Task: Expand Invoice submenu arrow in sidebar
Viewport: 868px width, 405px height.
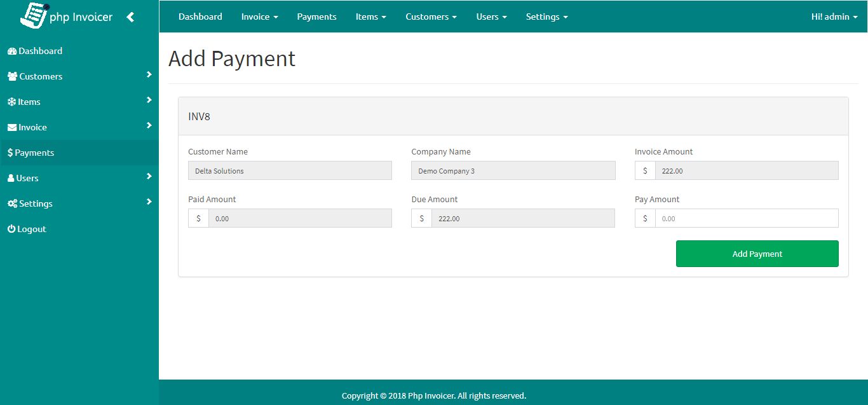Action: (x=149, y=126)
